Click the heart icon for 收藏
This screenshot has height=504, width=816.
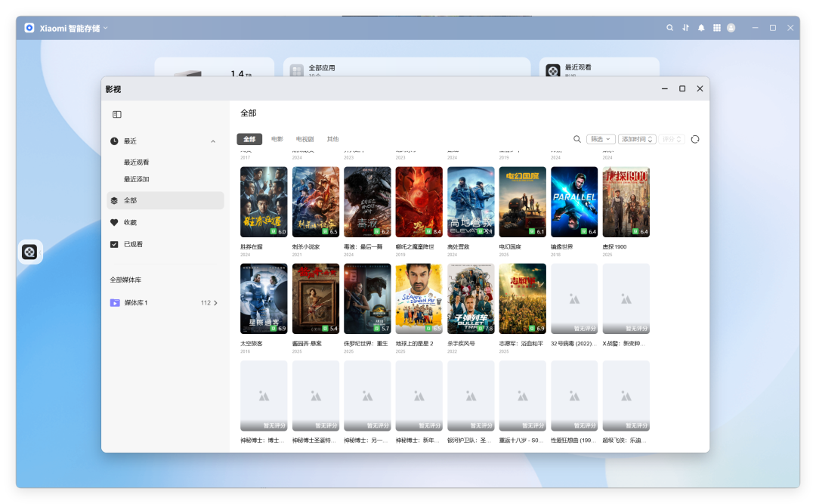click(114, 222)
